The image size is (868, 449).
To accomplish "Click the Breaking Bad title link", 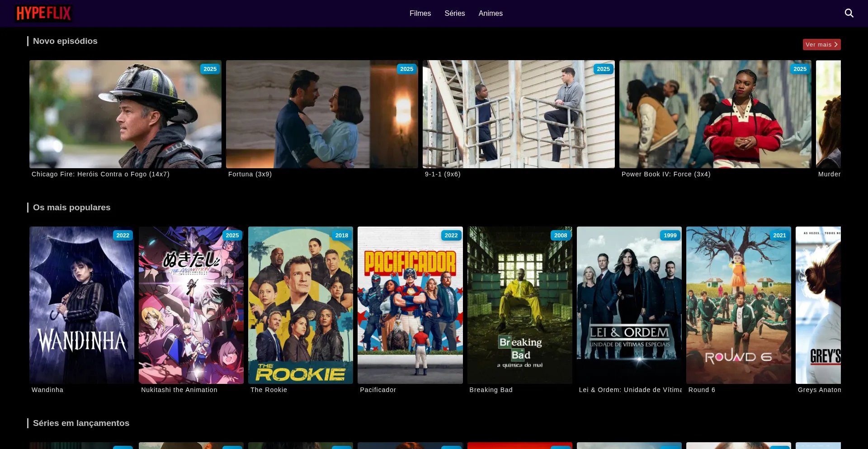I will click(x=491, y=389).
